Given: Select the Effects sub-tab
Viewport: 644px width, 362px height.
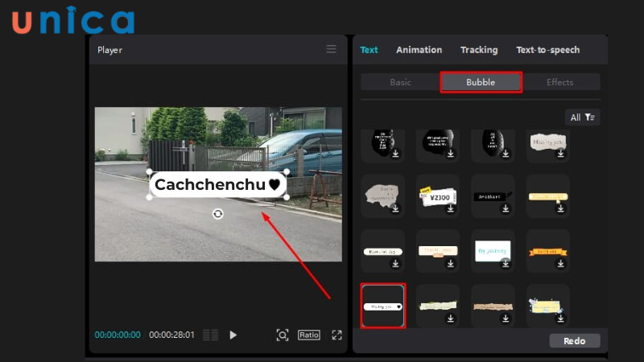Looking at the screenshot, I should coord(559,82).
